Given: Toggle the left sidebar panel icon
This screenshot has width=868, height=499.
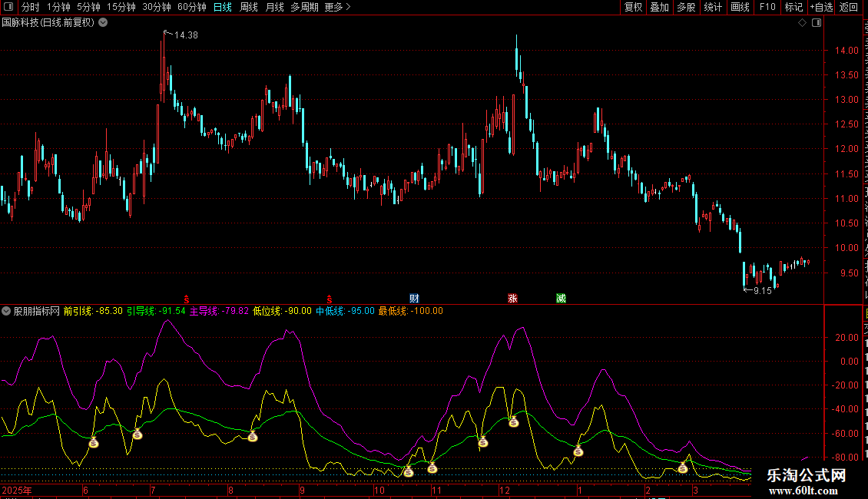Looking at the screenshot, I should point(8,7).
